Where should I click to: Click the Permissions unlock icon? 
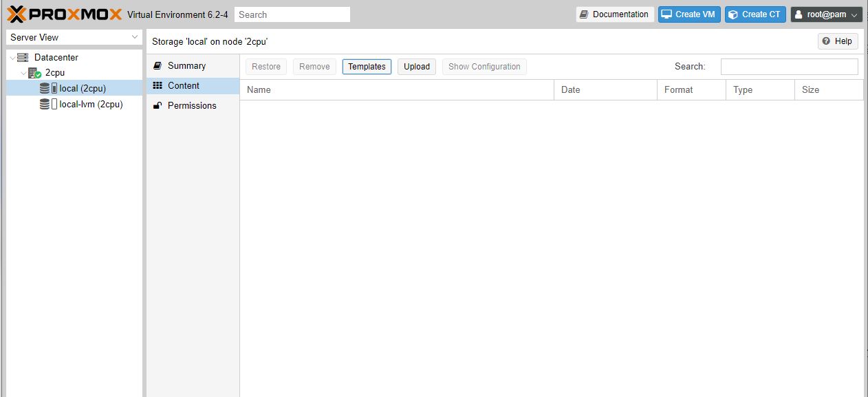click(158, 105)
